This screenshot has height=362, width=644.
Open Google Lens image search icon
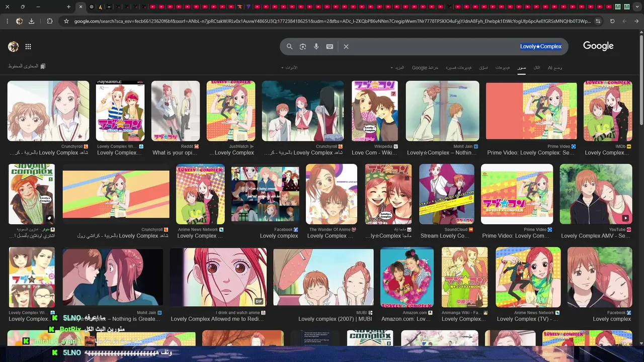pyautogui.click(x=303, y=46)
